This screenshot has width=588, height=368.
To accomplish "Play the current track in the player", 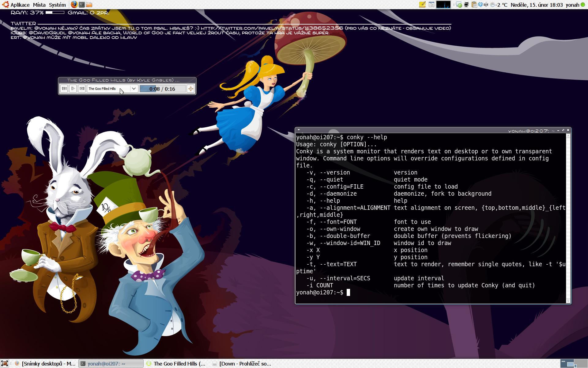I will [73, 89].
